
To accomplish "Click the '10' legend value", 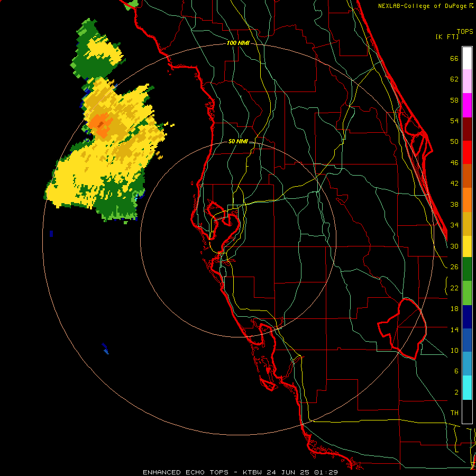I will (454, 350).
